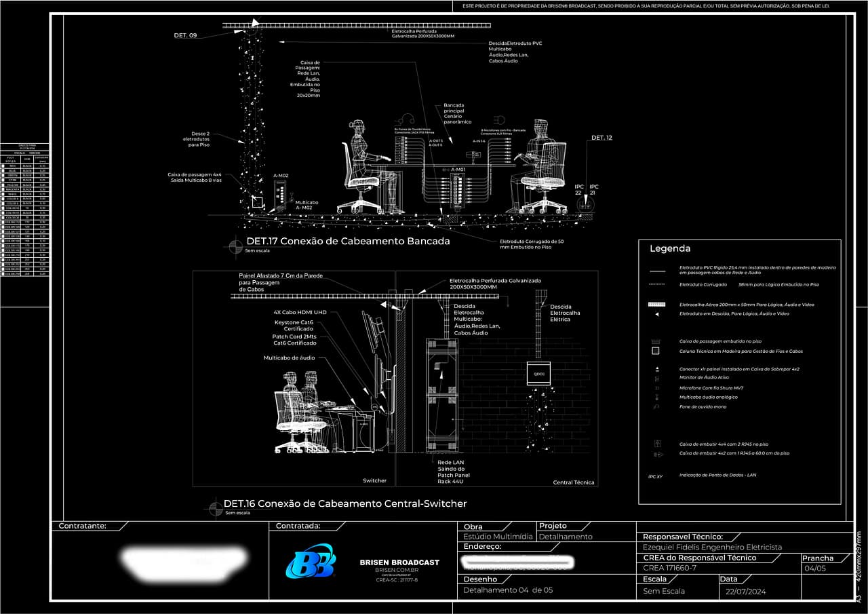This screenshot has height=614, width=868.
Task: Click the DET.17 section marker symbol
Action: pos(235,246)
